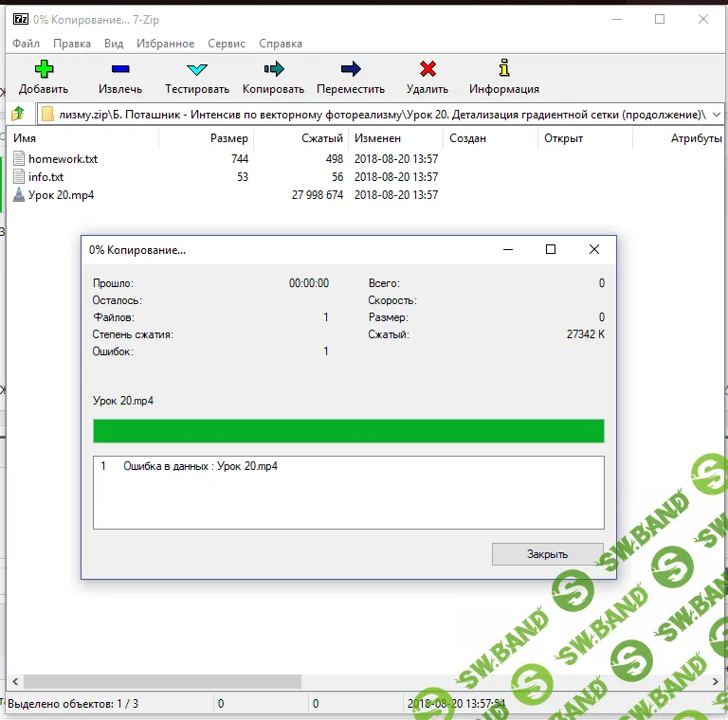The height and width of the screenshot is (720, 728).
Task: Click the blue minus Extract icon
Action: (120, 69)
